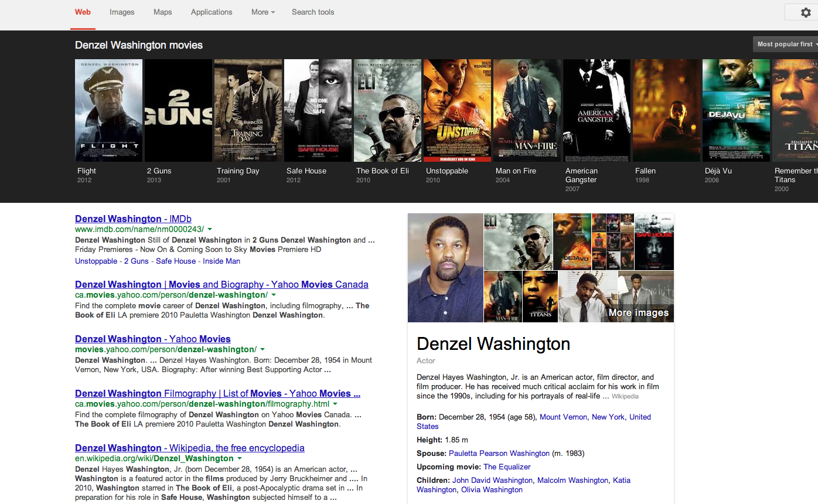Click More images in knowledge panel
Image resolution: width=818 pixels, height=504 pixels.
639,312
